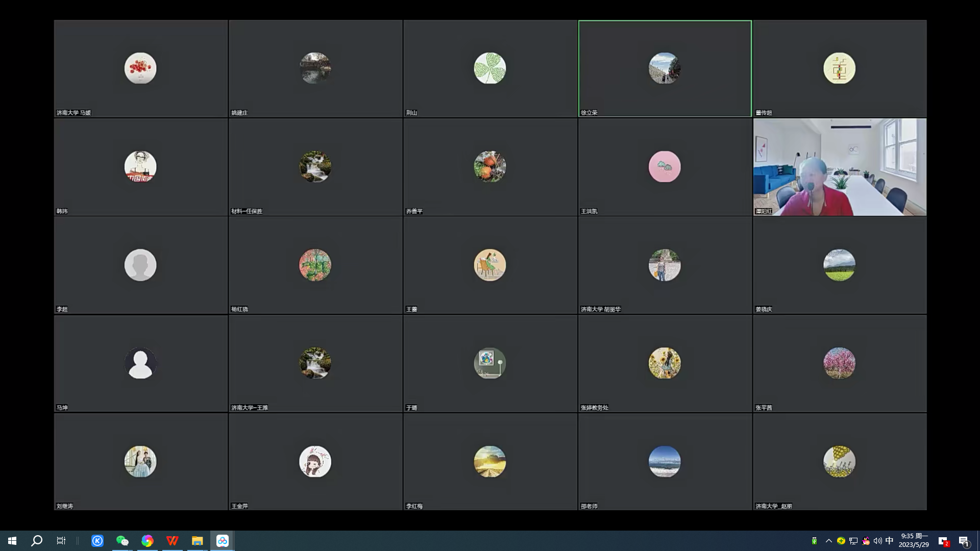Click the USB safely-remove tray icon
Viewport: 980px width, 551px height.
(x=815, y=541)
